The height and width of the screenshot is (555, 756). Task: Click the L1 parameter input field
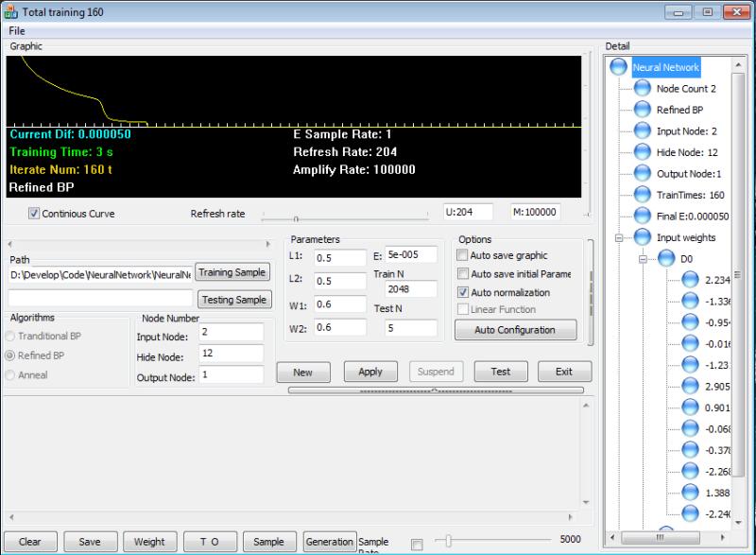click(340, 258)
